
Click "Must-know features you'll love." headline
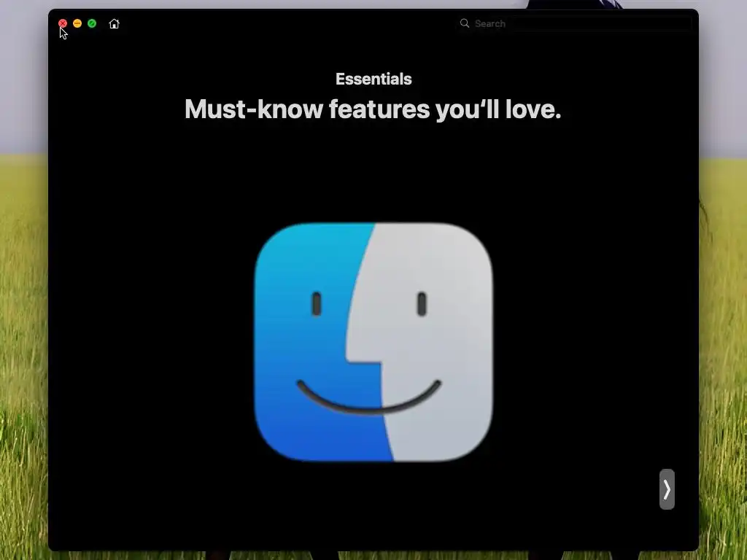click(x=373, y=109)
